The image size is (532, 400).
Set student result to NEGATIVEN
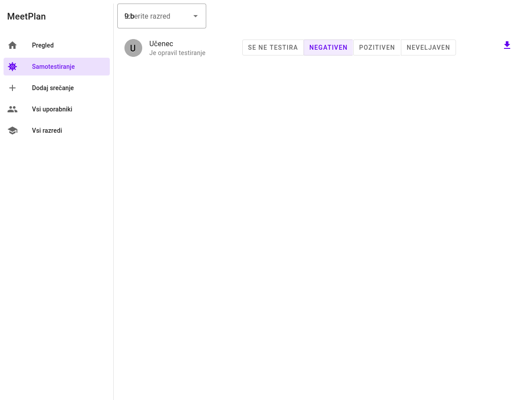(x=328, y=48)
